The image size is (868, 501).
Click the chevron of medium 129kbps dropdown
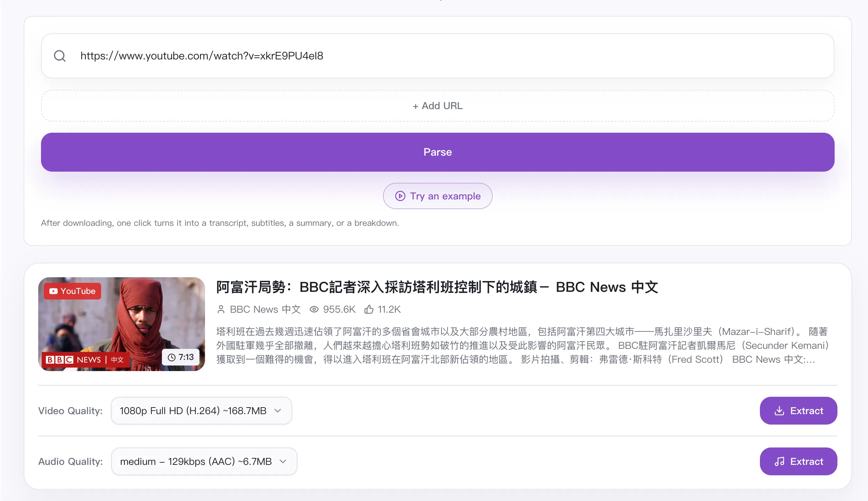click(283, 461)
